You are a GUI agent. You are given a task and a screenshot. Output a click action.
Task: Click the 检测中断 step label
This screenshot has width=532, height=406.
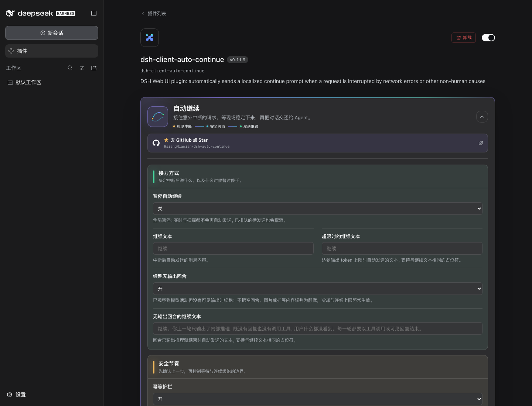(184, 127)
